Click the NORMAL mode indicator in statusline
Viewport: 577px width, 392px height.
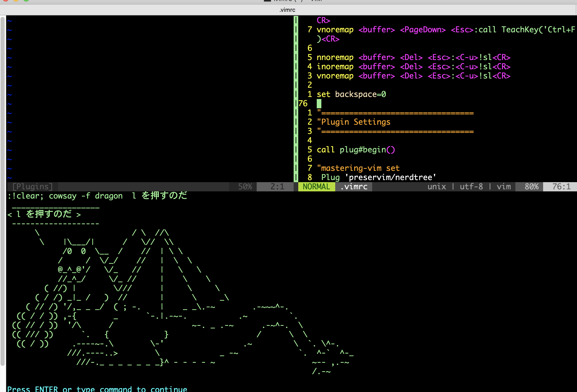pyautogui.click(x=316, y=187)
